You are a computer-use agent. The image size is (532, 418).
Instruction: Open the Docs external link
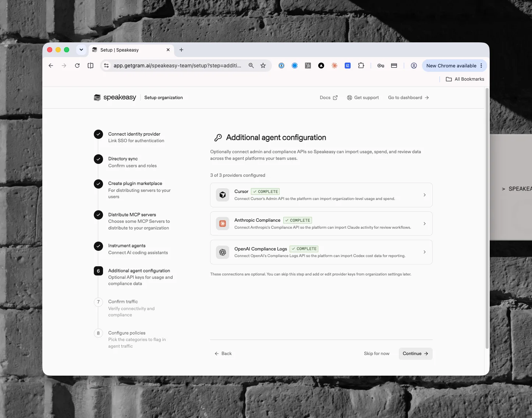(329, 98)
